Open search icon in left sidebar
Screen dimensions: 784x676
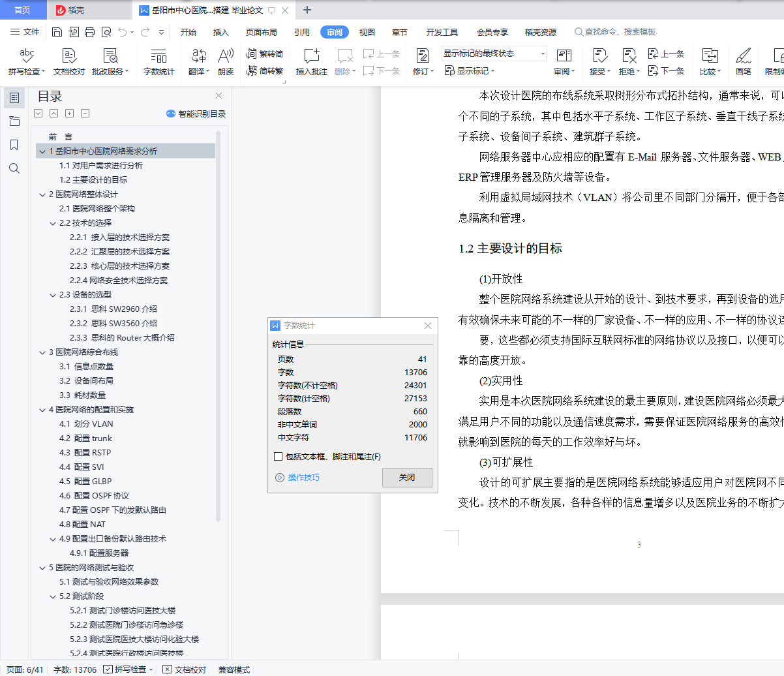pos(14,168)
